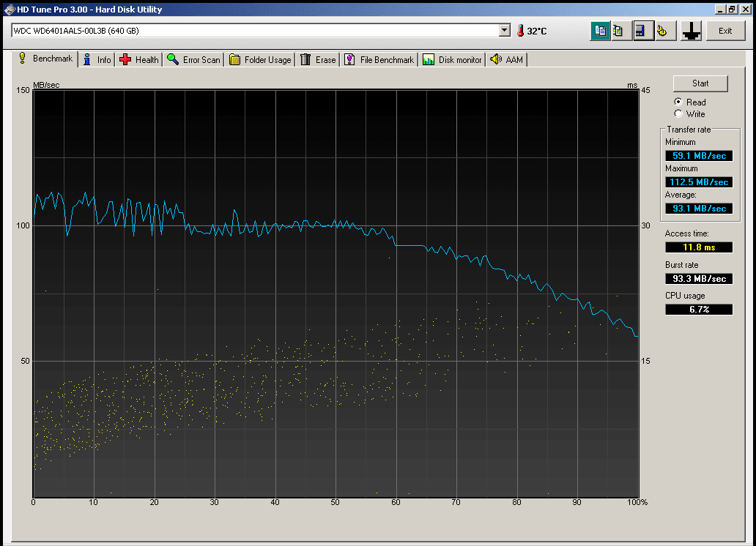
Task: Click the 100% mark on the graph axis
Action: point(637,502)
